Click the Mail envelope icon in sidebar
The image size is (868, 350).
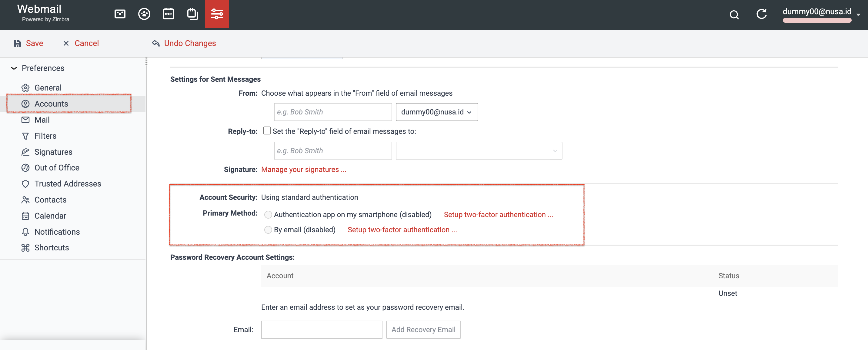[25, 120]
